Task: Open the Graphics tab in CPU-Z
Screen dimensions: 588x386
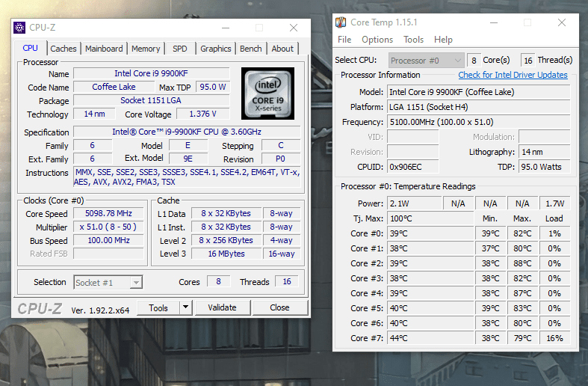Action: click(216, 49)
